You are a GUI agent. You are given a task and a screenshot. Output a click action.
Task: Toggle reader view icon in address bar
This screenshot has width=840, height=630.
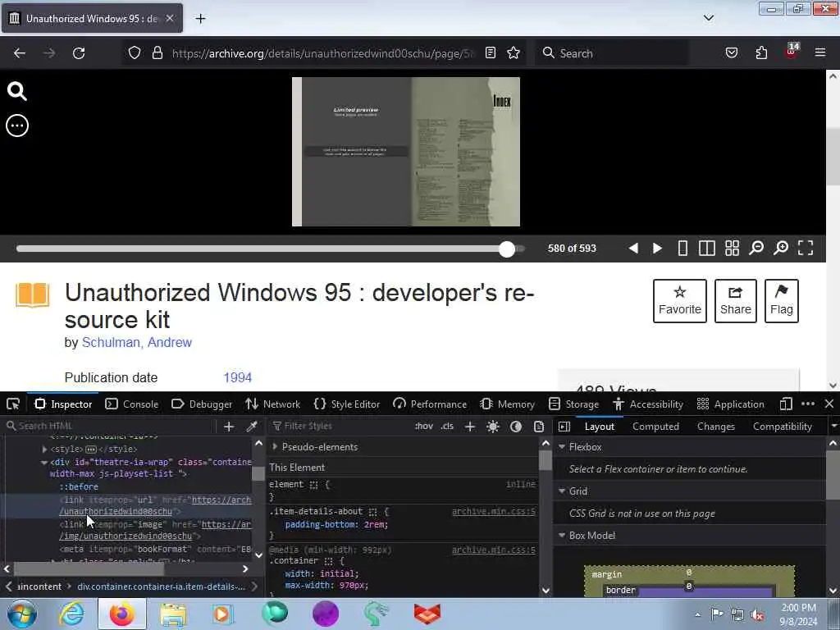tap(491, 53)
